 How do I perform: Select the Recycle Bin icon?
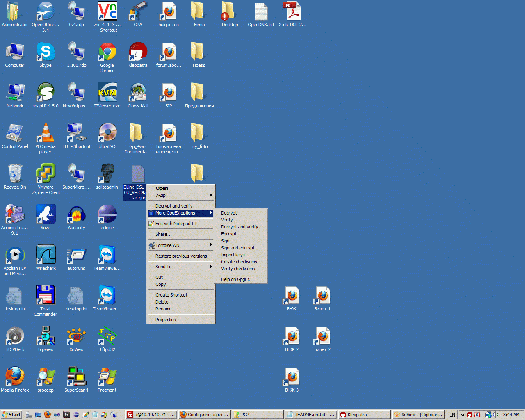pos(15,177)
